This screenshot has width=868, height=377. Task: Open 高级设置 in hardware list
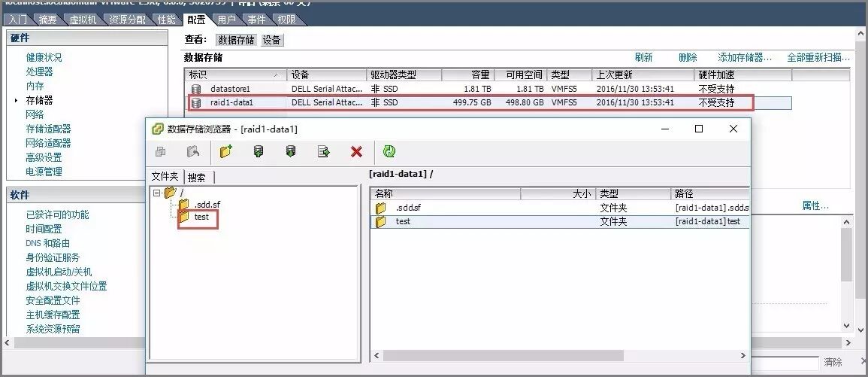pos(44,157)
